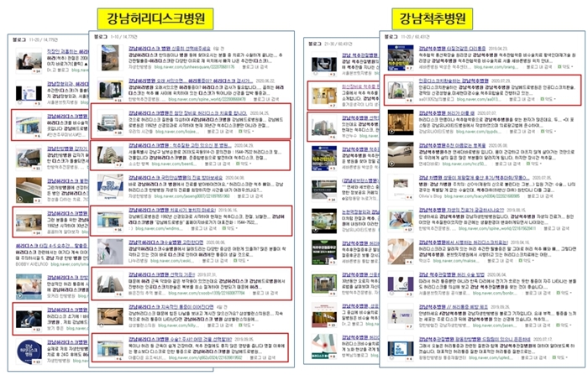
Task: Expand the 약도 dropdown in the 2020.07.07 result
Action: [x=548, y=132]
